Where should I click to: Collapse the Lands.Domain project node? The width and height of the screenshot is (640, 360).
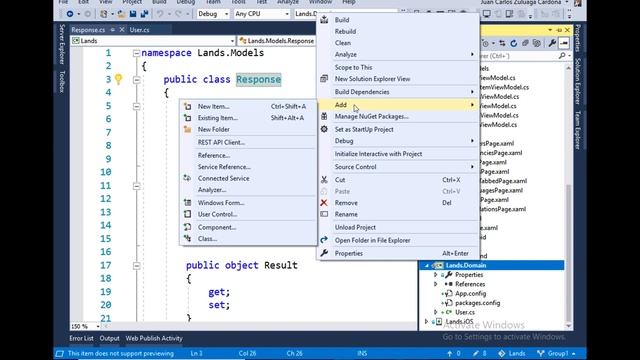pyautogui.click(x=427, y=266)
